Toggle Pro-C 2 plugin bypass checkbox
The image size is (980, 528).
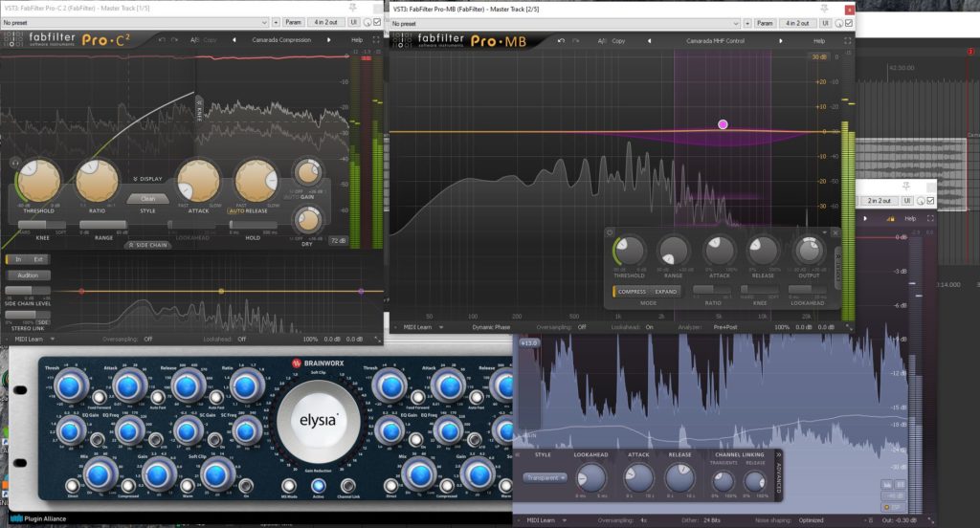(377, 22)
